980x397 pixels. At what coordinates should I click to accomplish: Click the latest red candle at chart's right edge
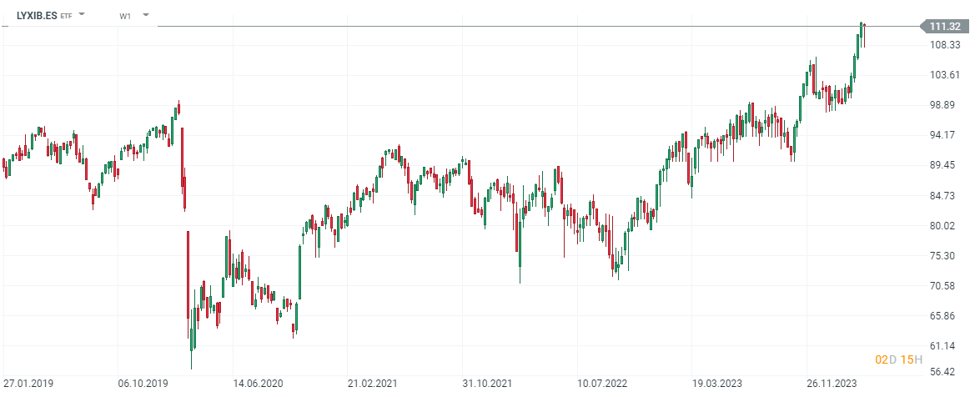point(865,35)
